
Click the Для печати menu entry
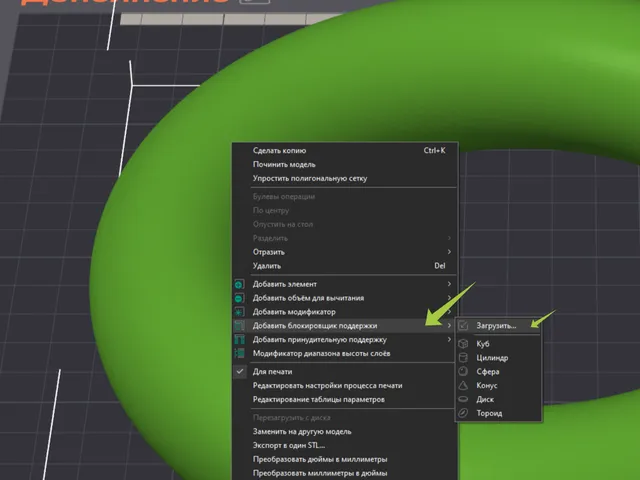[345, 371]
